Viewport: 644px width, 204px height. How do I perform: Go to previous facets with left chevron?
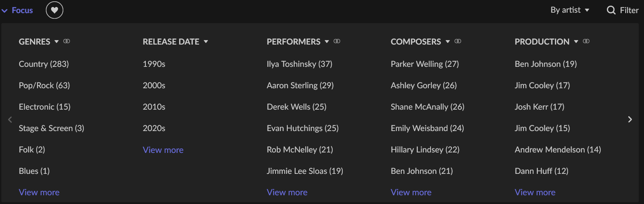pyautogui.click(x=10, y=119)
